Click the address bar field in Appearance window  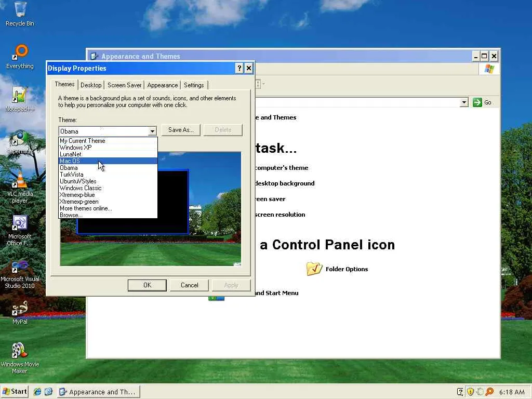click(357, 102)
